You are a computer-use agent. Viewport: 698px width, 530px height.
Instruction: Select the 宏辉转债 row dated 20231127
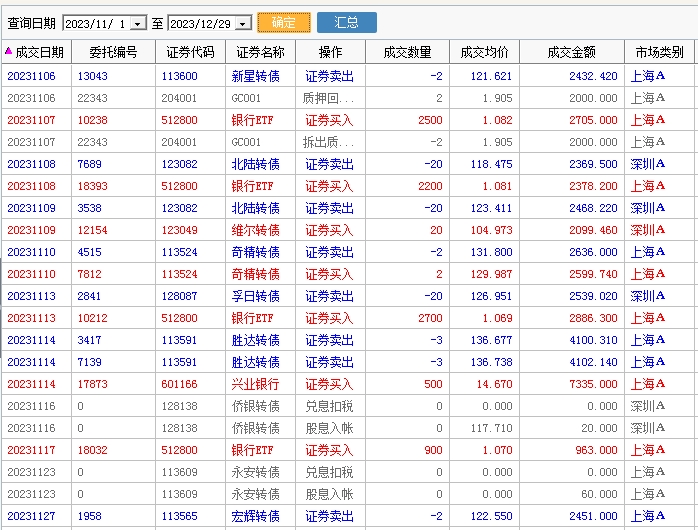coord(255,516)
